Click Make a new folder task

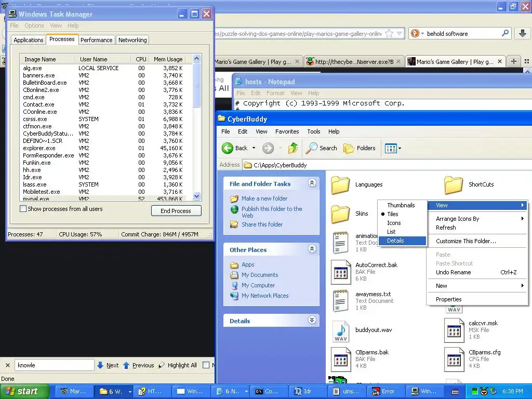coord(264,198)
